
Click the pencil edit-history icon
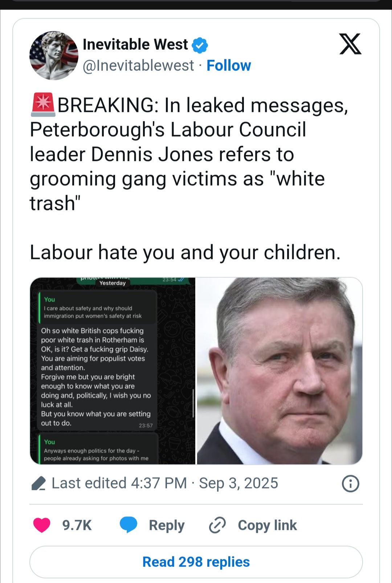(x=38, y=483)
